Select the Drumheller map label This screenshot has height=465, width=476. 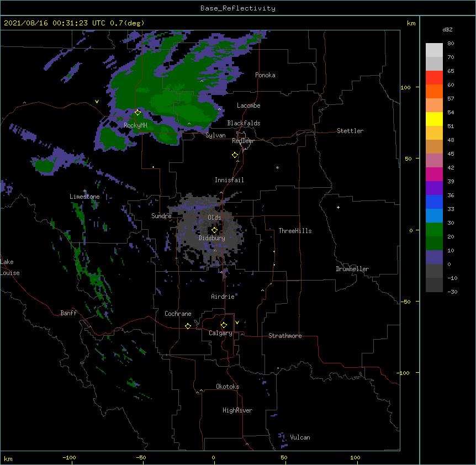pyautogui.click(x=352, y=269)
